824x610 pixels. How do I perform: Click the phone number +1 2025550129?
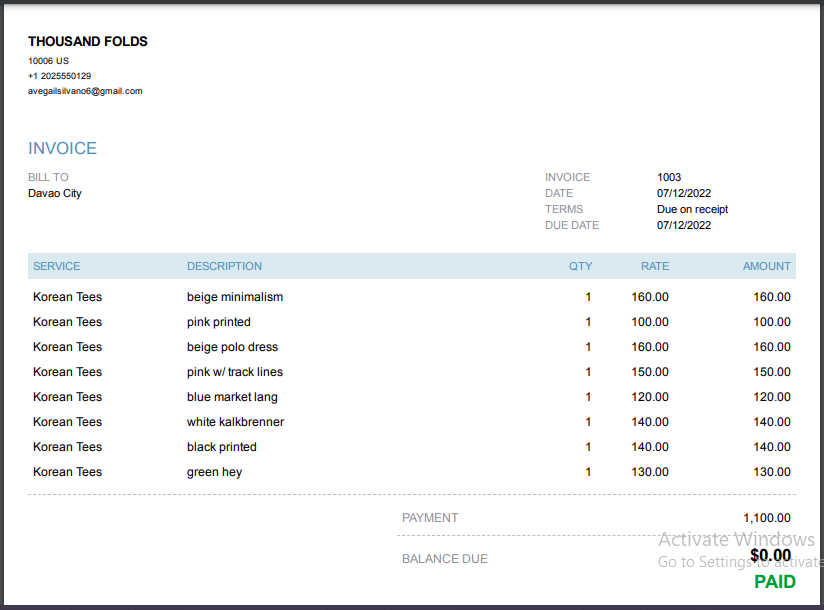point(59,76)
